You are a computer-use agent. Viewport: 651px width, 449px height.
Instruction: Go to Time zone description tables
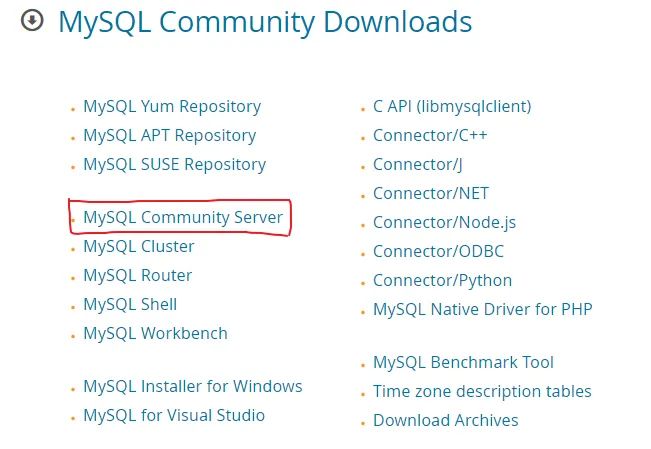[x=482, y=392]
